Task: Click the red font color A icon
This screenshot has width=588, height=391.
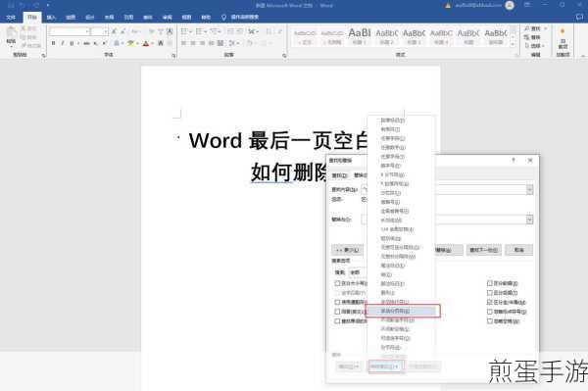Action: 146,43
